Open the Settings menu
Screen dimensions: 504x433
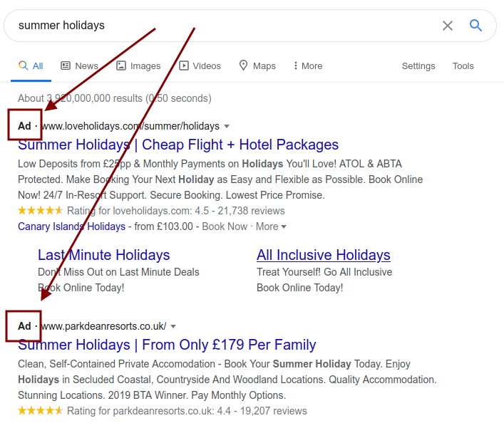(x=418, y=66)
